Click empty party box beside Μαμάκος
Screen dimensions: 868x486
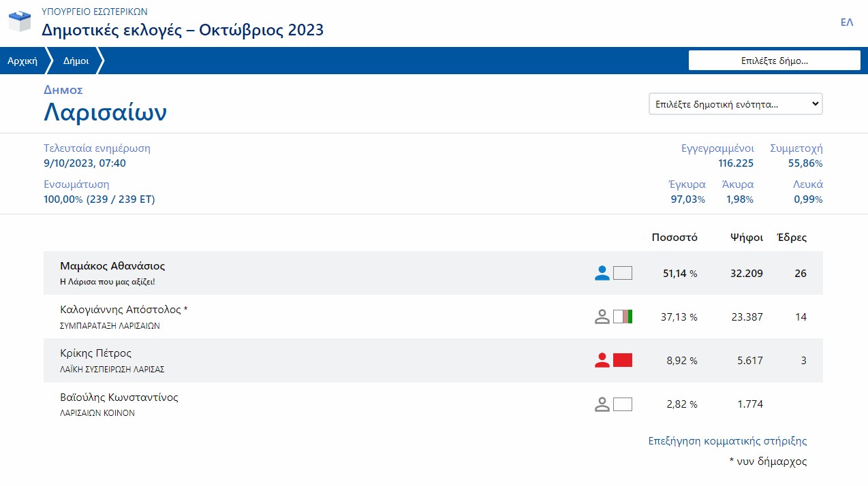(623, 273)
